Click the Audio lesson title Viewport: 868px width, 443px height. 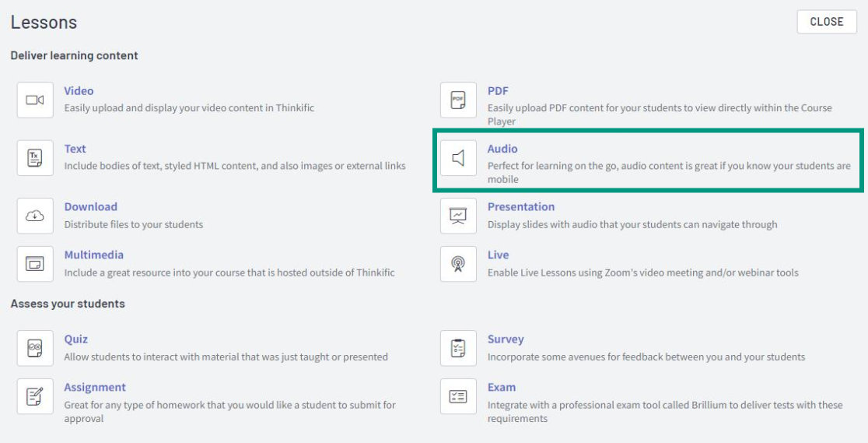point(502,149)
